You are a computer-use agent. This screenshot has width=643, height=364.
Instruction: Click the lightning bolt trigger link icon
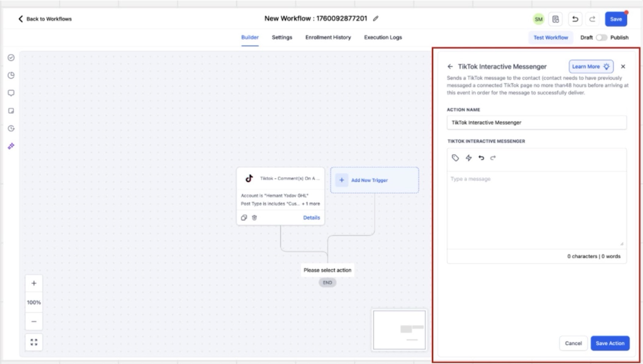click(x=468, y=158)
